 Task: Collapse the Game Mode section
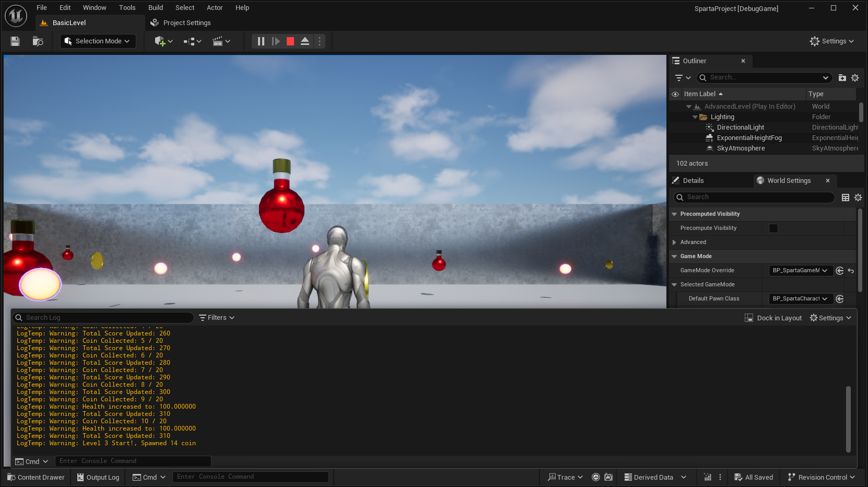tap(674, 257)
